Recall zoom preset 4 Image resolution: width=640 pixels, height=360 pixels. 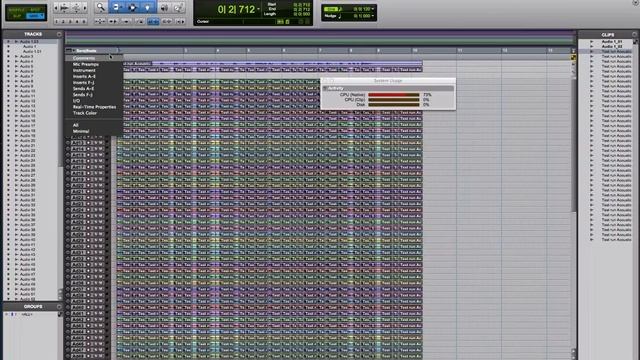point(77,22)
